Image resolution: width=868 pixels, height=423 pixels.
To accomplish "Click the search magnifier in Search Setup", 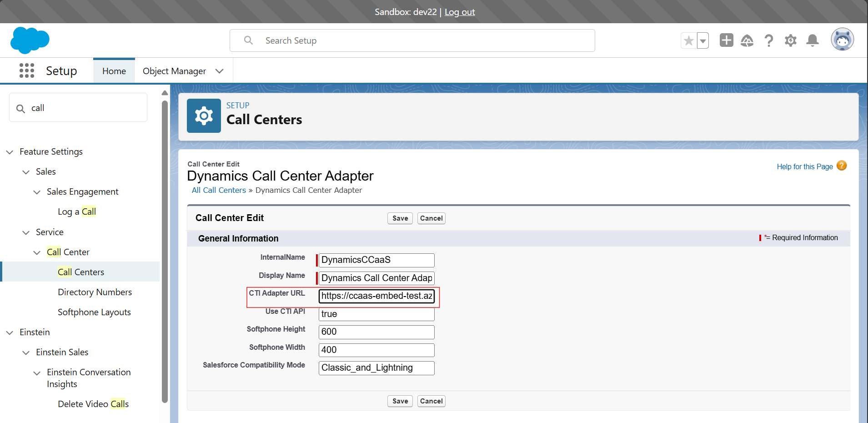I will tap(248, 40).
